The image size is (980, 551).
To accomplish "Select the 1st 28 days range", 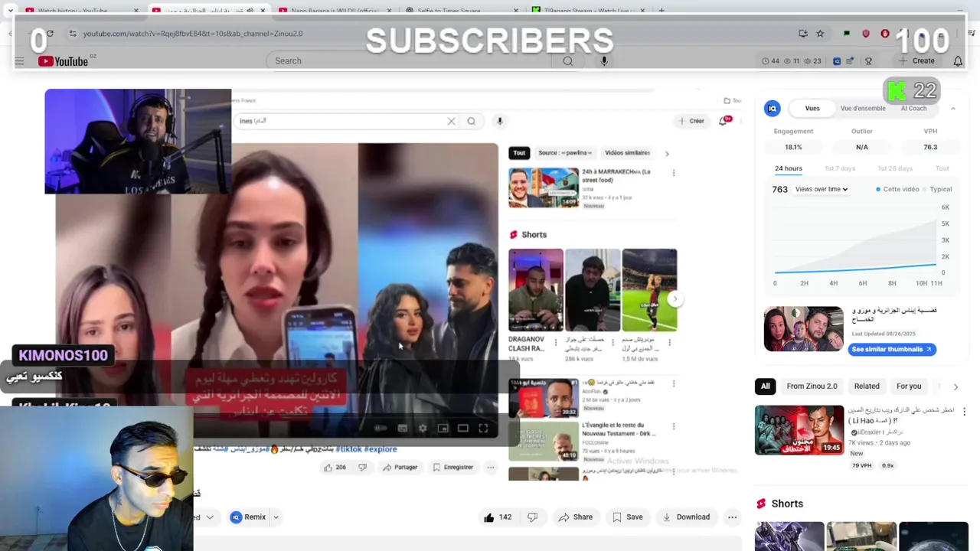I will [895, 168].
